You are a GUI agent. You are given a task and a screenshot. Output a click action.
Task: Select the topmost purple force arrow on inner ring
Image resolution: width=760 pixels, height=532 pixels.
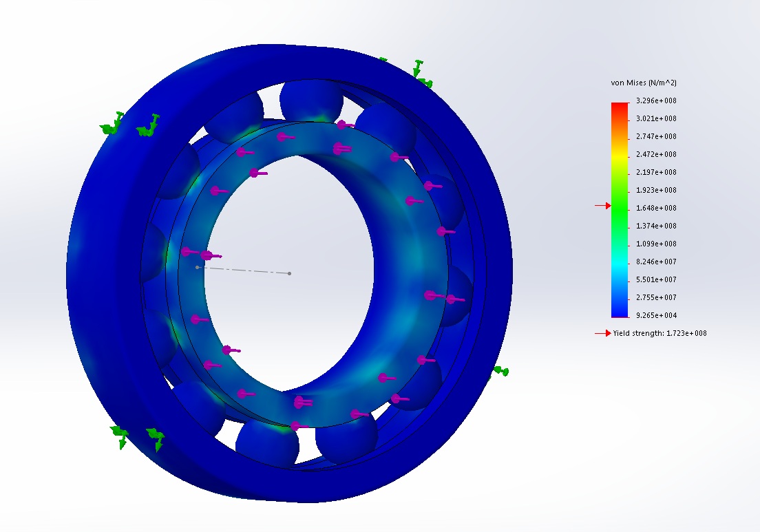click(x=344, y=125)
